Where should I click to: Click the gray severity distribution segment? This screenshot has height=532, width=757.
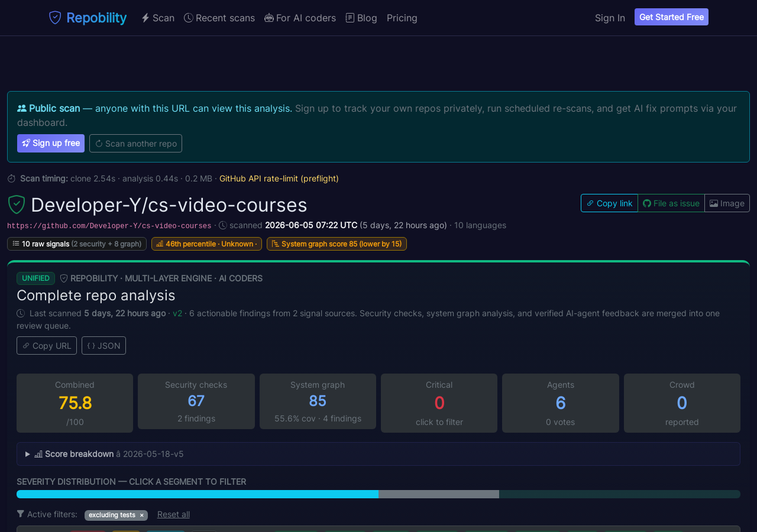(439, 494)
